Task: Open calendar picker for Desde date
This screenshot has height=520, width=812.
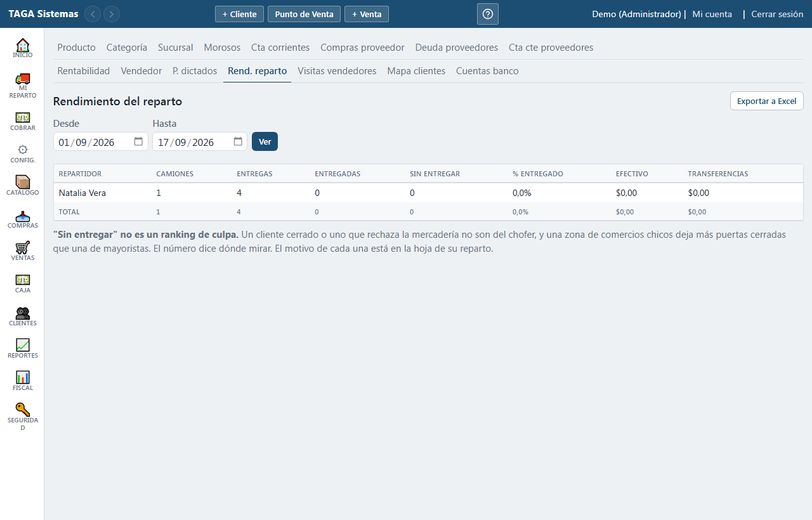Action: pyautogui.click(x=138, y=141)
